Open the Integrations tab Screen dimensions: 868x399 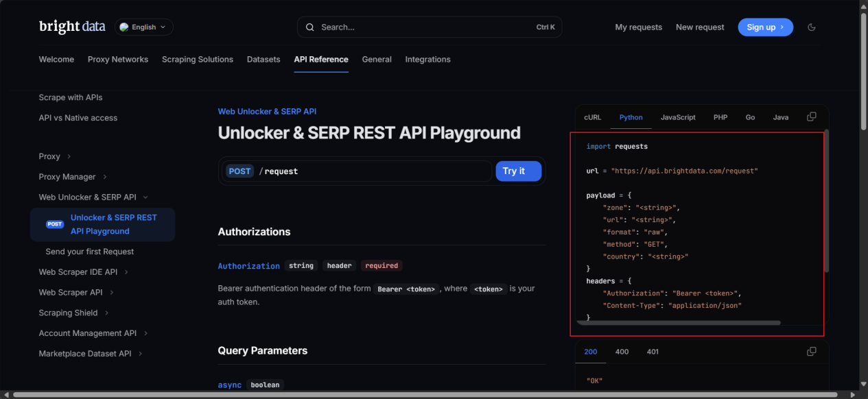[x=427, y=60]
